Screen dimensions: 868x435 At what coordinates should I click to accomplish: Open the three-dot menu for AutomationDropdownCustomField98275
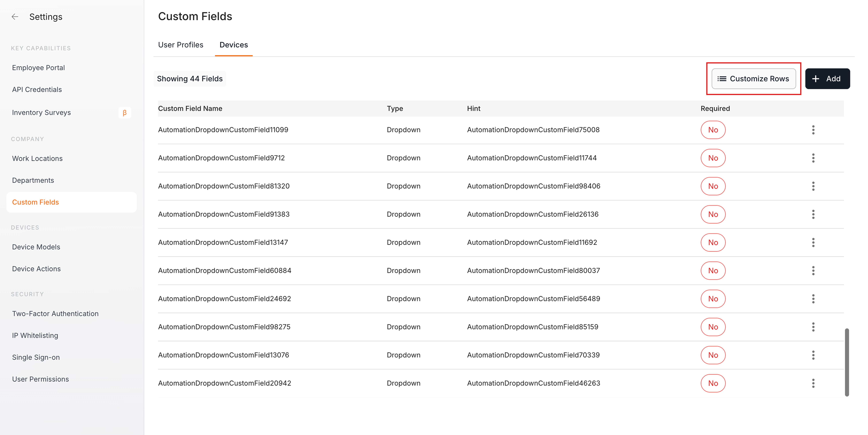click(813, 327)
